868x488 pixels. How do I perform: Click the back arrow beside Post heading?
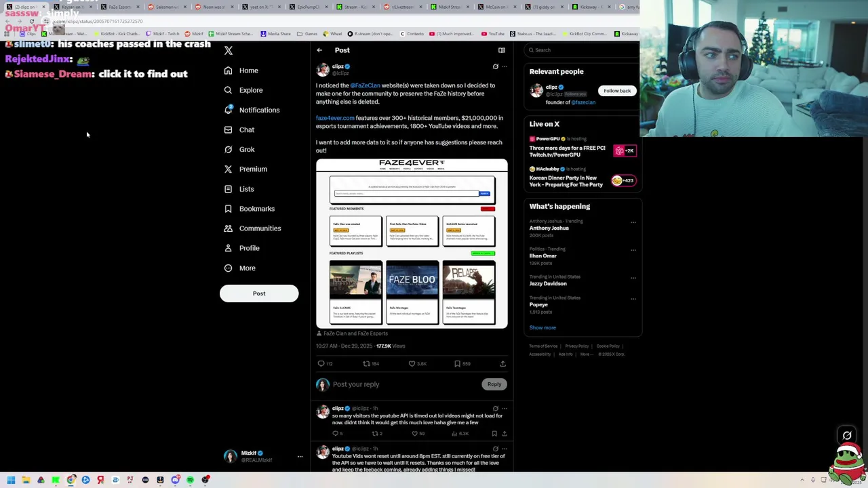point(319,50)
